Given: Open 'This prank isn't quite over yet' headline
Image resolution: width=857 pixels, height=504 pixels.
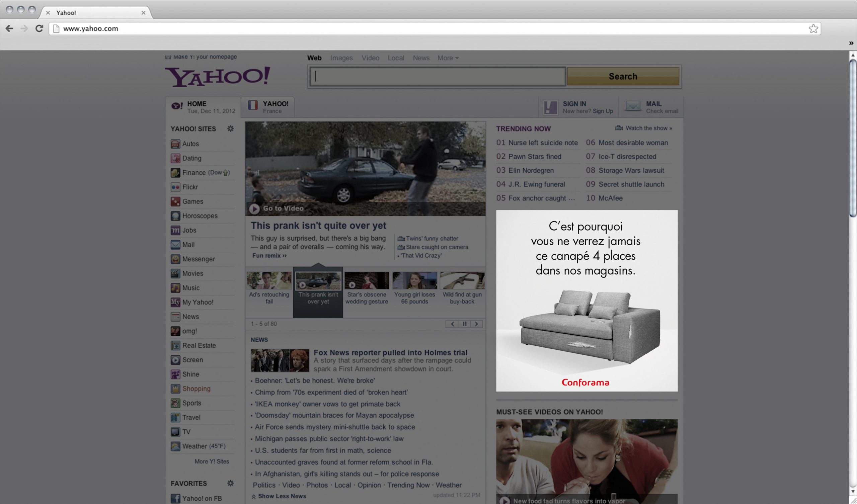Looking at the screenshot, I should (x=318, y=226).
